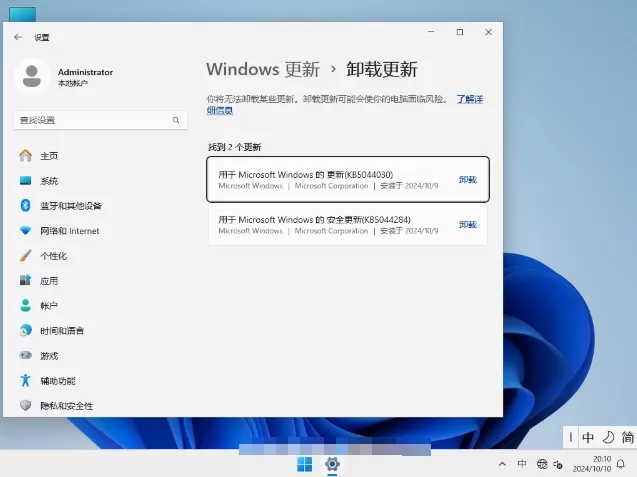This screenshot has width=637, height=477.
Task: Select the KB5044284 security update title
Action: [x=314, y=220]
